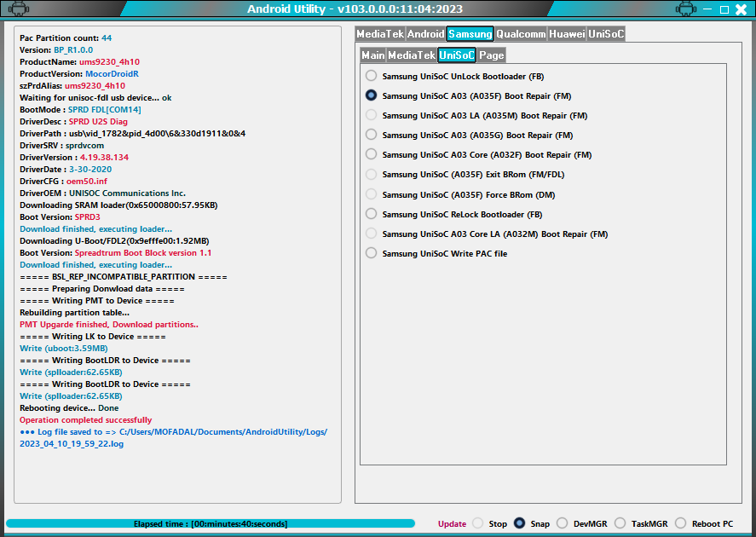Open the Android tab
This screenshot has width=756, height=537.
click(x=425, y=34)
